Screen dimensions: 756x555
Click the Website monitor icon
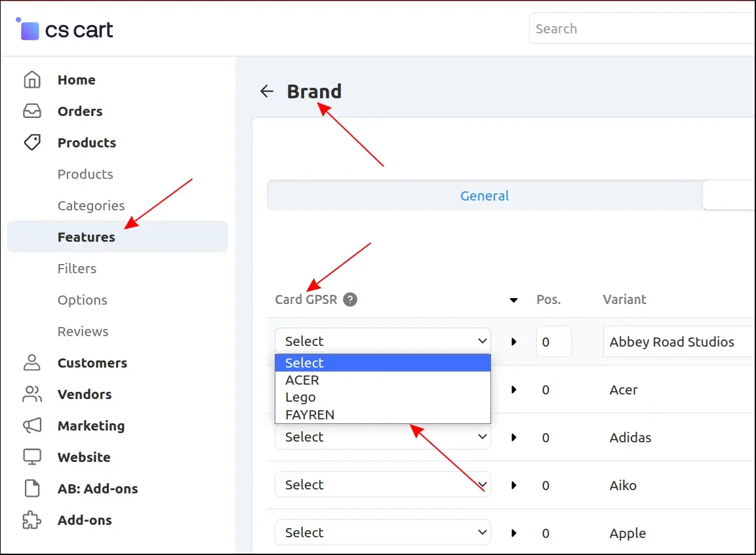tap(31, 457)
